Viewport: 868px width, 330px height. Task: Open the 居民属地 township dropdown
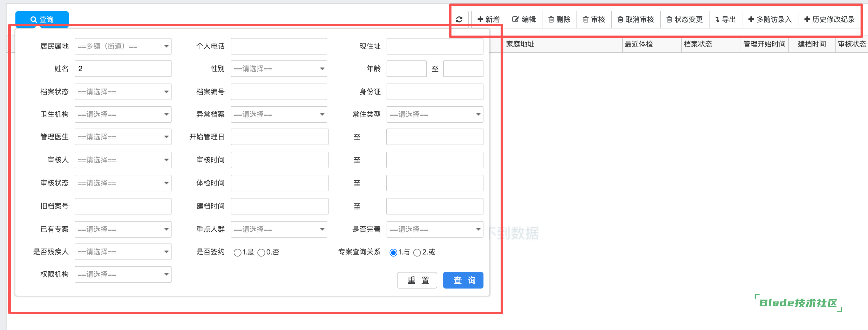(123, 46)
